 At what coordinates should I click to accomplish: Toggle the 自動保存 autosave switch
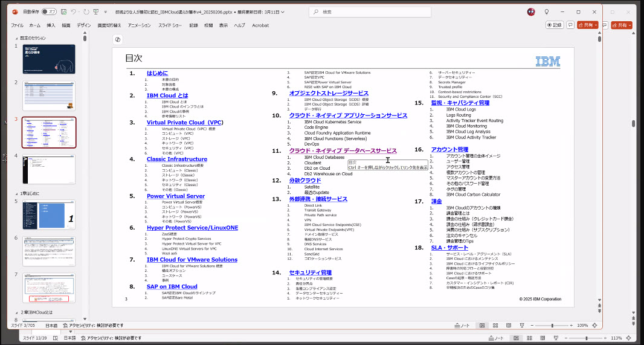coord(50,12)
